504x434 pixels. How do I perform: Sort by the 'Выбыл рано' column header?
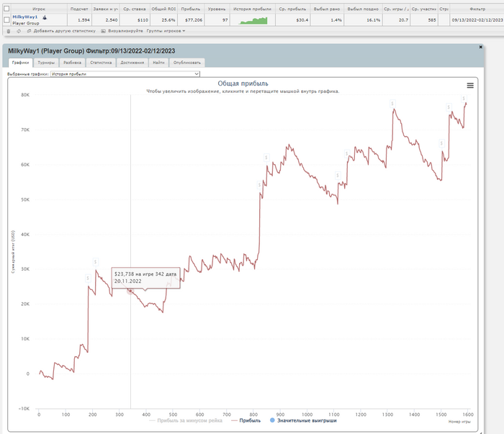tap(327, 9)
